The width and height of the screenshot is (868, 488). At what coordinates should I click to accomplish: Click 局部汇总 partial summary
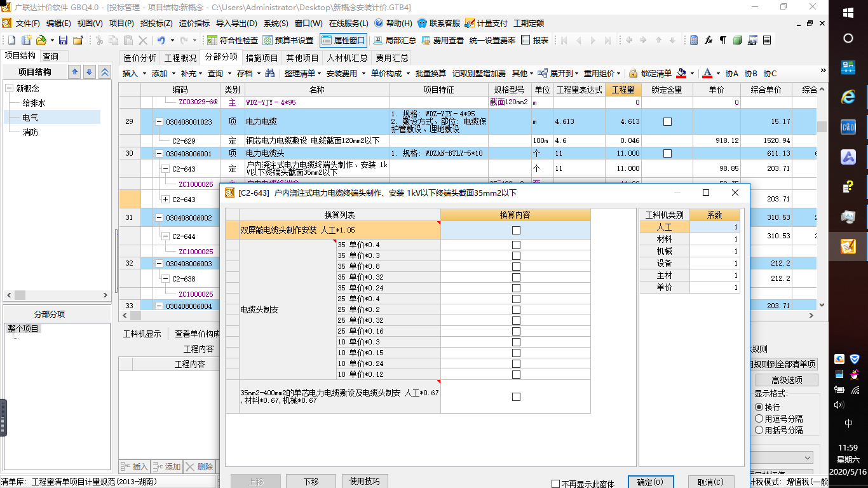395,40
